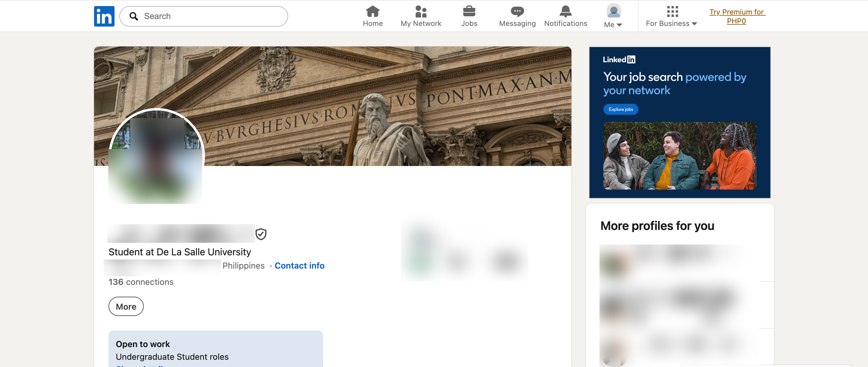Click the LinkedIn logo icon
This screenshot has width=868, height=367.
(x=104, y=16)
